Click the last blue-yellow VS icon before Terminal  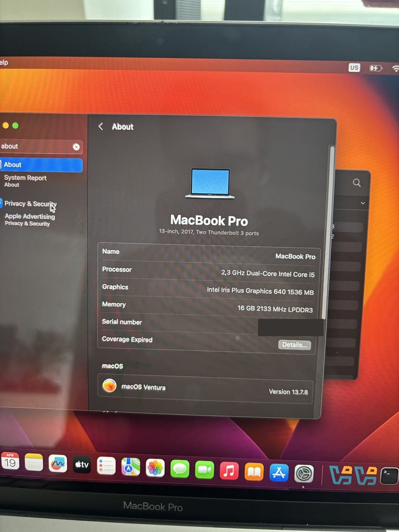point(366,475)
